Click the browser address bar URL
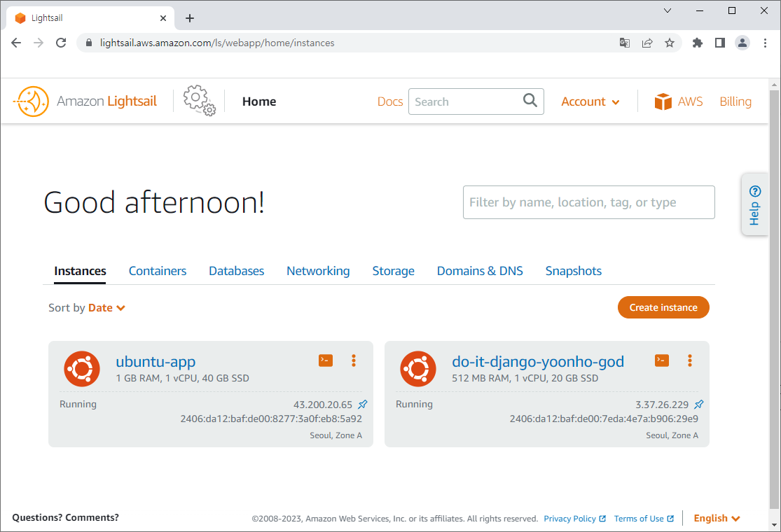781x532 pixels. [x=217, y=43]
